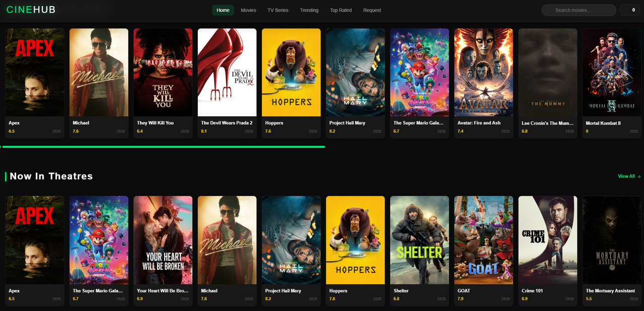Screen dimensions: 644x311
Task: Go to the Home tab
Action: pyautogui.click(x=223, y=10)
